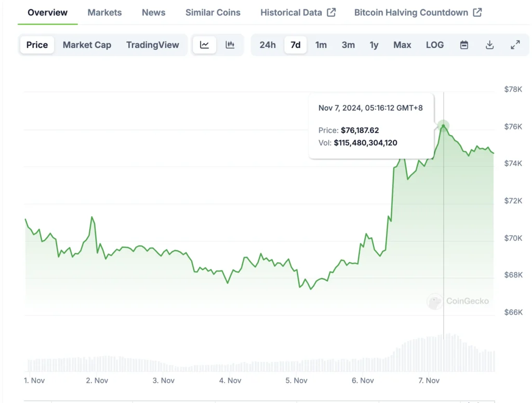Click the 2. Nov date label

(97, 381)
